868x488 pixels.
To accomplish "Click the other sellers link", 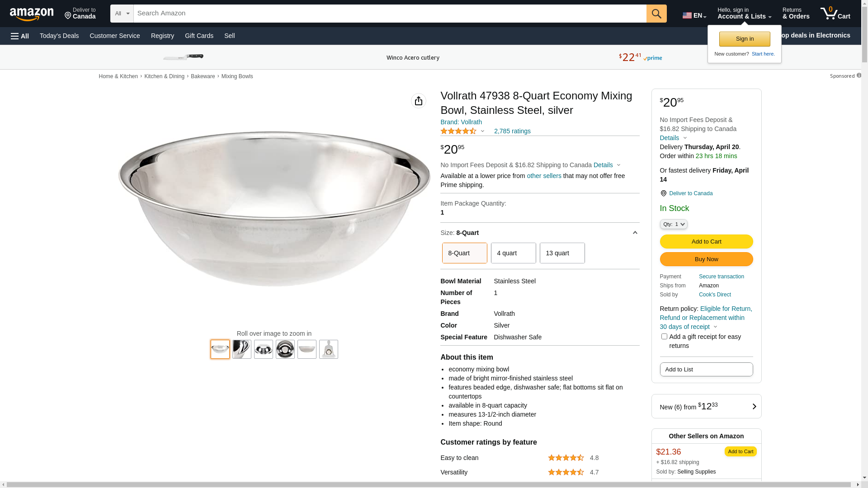I will pos(544,176).
